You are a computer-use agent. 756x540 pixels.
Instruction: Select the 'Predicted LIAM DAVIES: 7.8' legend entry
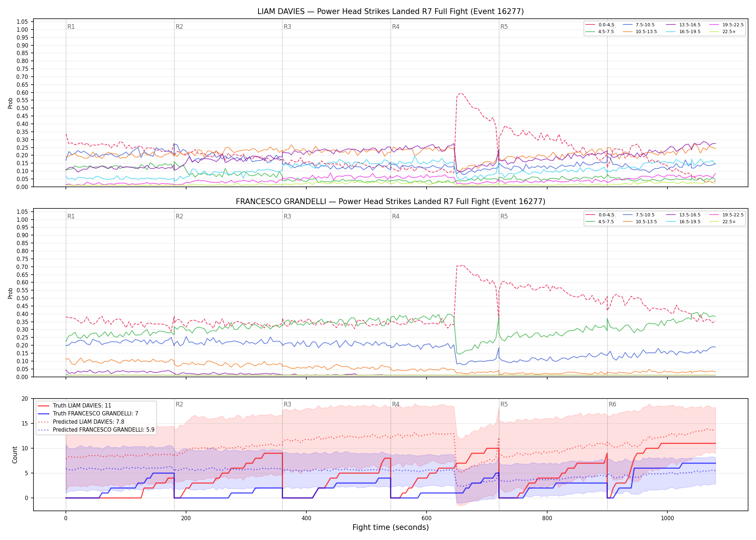point(81,422)
